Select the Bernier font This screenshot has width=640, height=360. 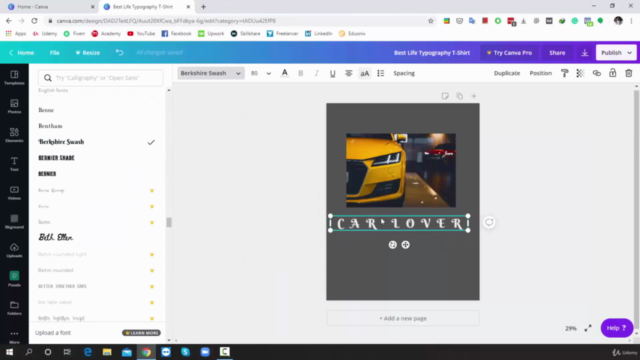pos(47,174)
